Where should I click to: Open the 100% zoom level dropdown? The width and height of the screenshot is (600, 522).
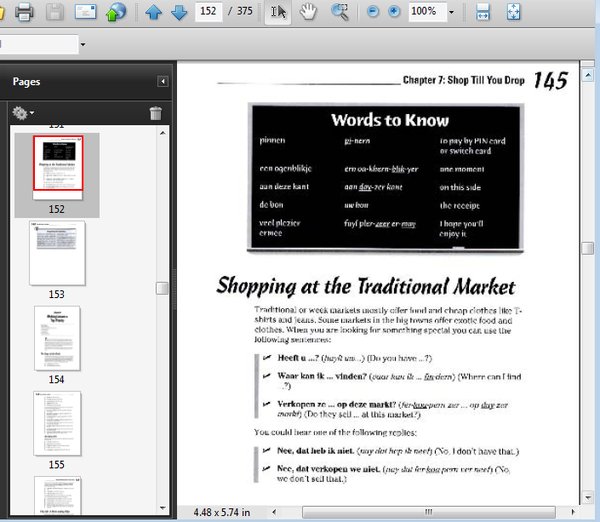452,12
